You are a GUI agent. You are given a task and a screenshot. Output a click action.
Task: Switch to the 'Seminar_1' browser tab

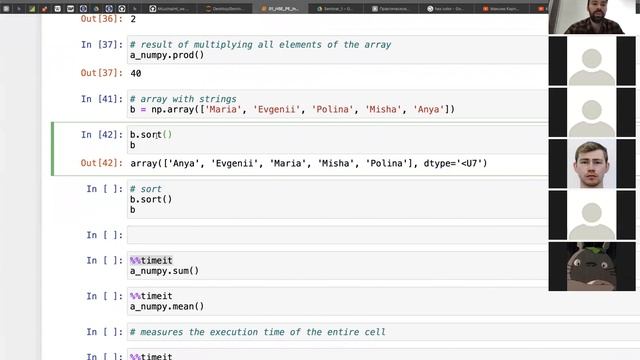[335, 8]
